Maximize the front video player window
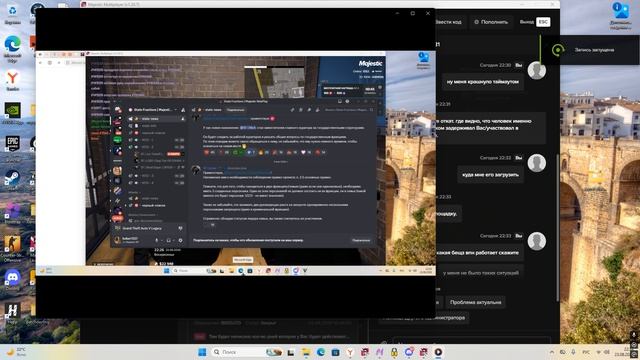Image resolution: width=640 pixels, height=360 pixels. coord(413,13)
